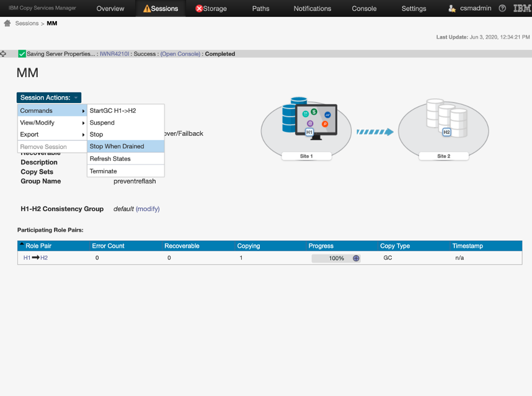Click the 100% progress bar

pos(336,258)
